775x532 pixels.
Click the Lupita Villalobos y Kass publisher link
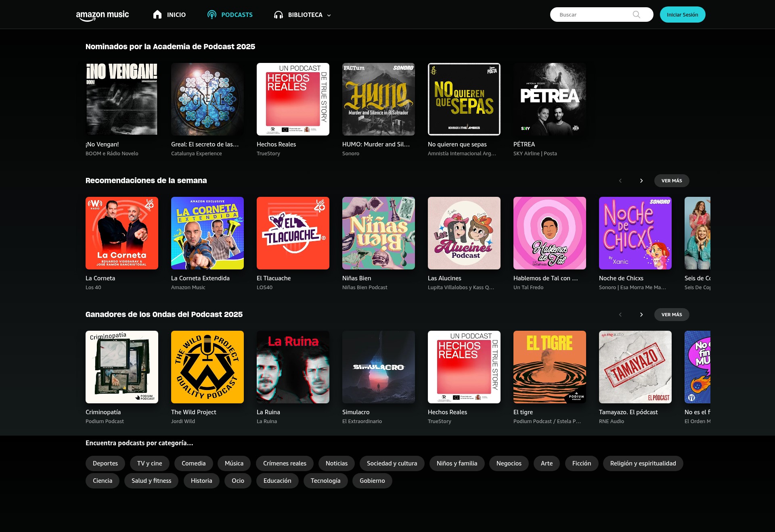(461, 288)
